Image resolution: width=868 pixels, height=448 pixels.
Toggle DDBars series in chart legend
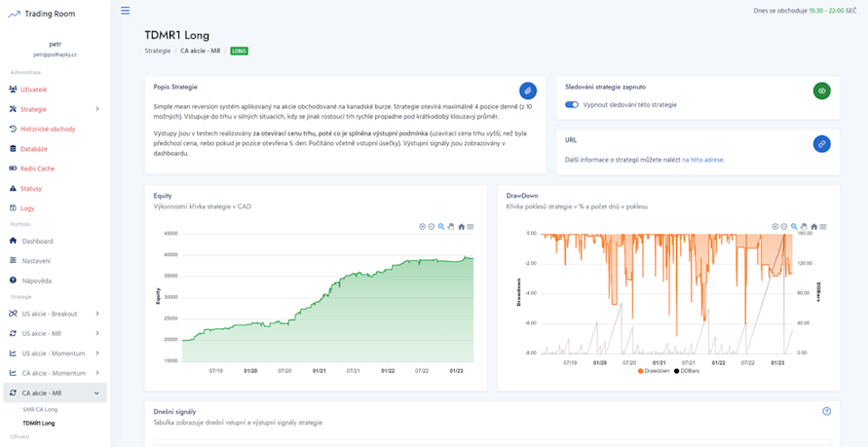pos(690,371)
